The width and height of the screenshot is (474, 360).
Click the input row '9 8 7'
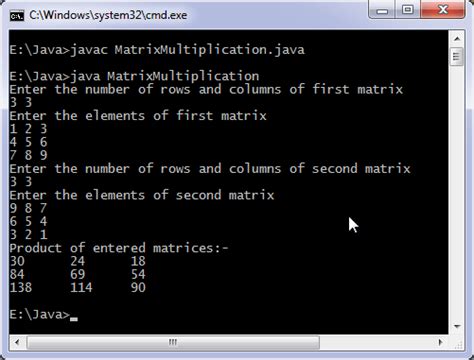pos(28,208)
